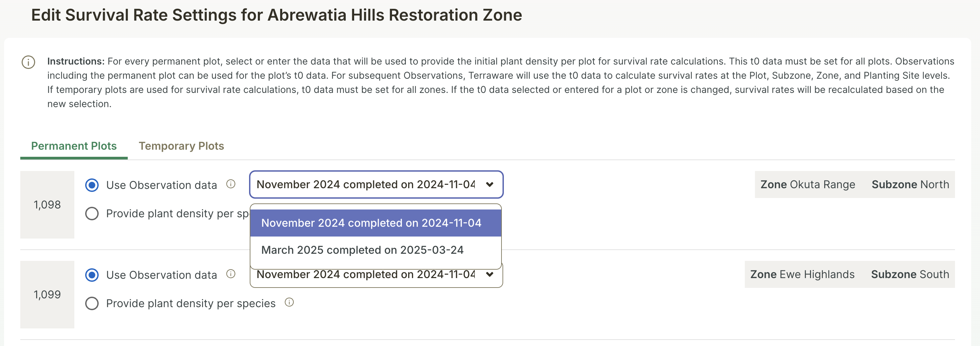Pick November 2024 completed on 2024-11-04 in the open list
980x346 pixels.
point(371,223)
